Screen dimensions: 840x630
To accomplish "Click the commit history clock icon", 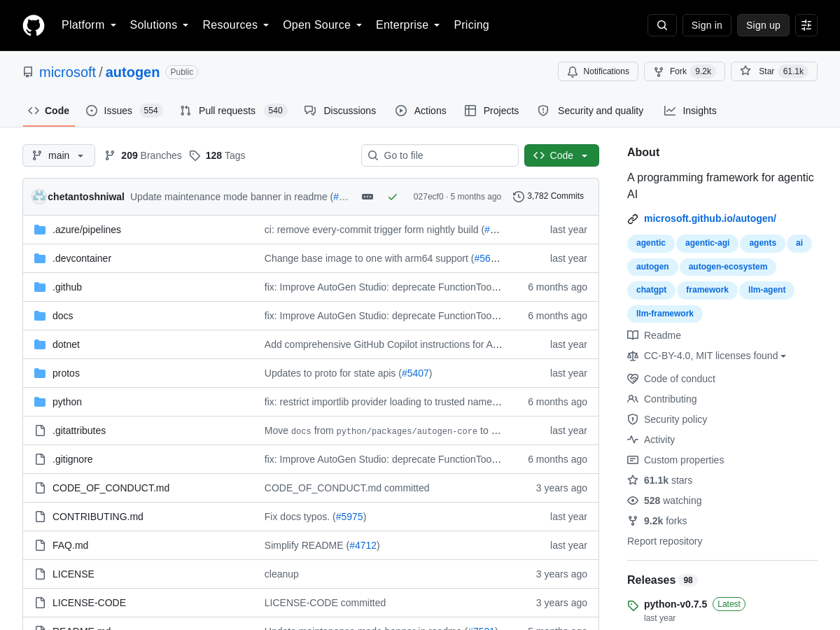I will tap(519, 197).
